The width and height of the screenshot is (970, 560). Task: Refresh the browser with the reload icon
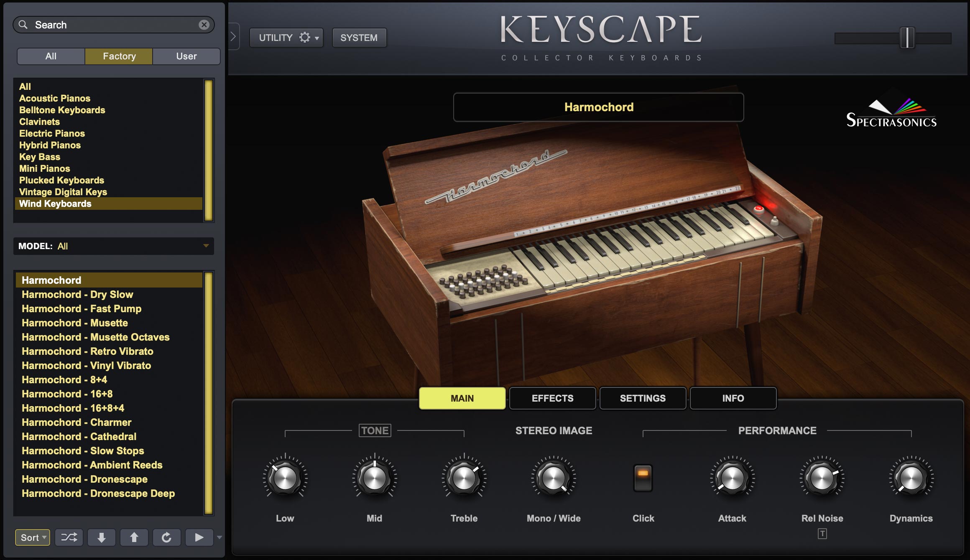pyautogui.click(x=166, y=537)
